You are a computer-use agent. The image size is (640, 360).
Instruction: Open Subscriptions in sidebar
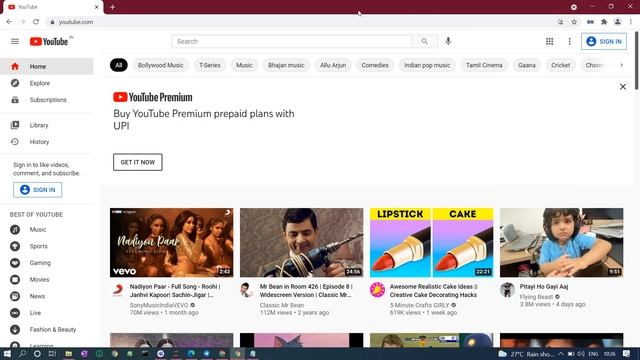click(47, 100)
